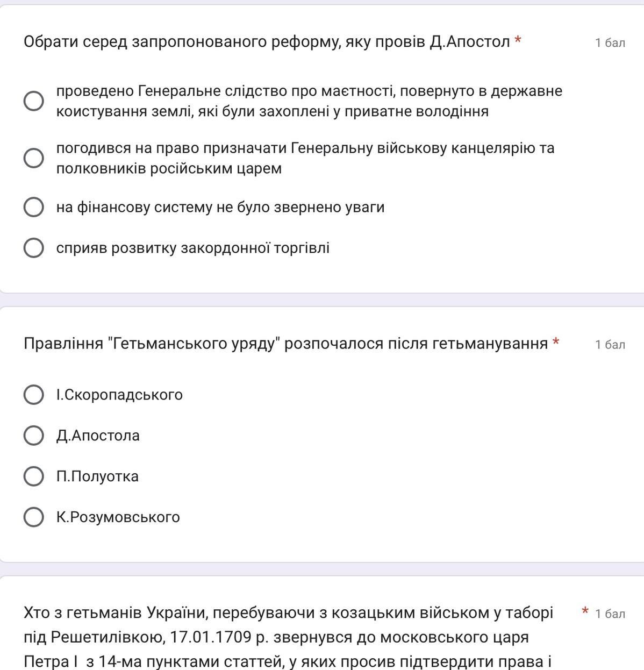Click the red asterisk after 'провів Д.Апостол'
The width and height of the screenshot is (644, 670).
(518, 40)
